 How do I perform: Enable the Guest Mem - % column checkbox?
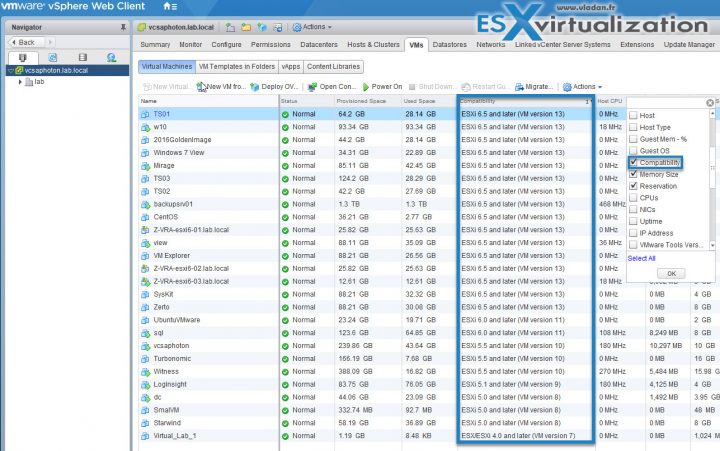633,139
